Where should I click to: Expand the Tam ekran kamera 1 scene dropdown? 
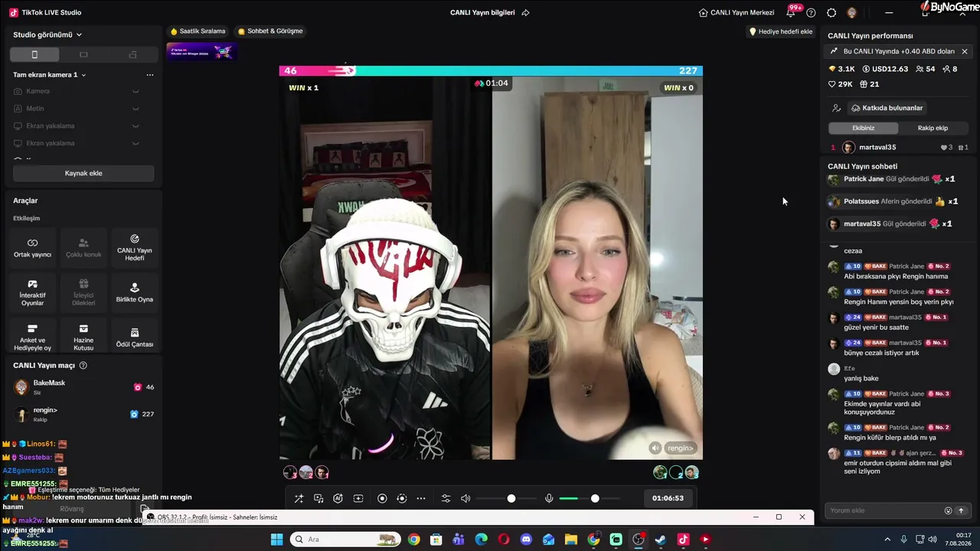(x=50, y=75)
